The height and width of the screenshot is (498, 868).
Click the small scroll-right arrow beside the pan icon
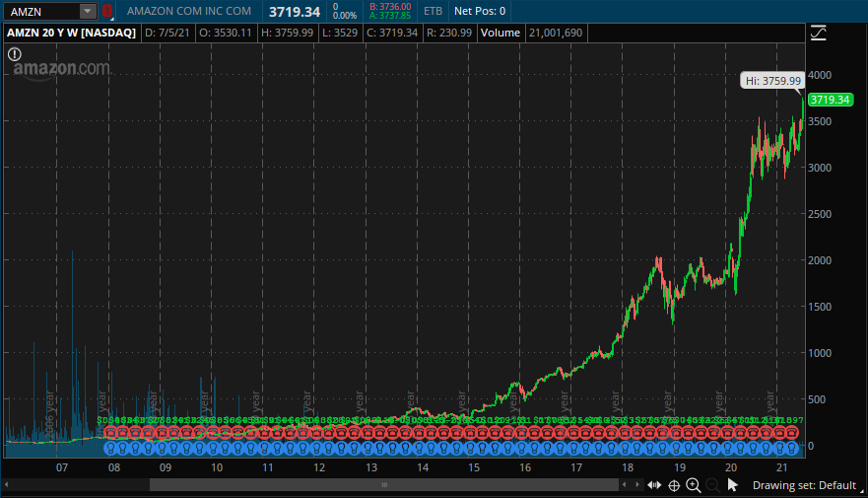pyautogui.click(x=637, y=485)
